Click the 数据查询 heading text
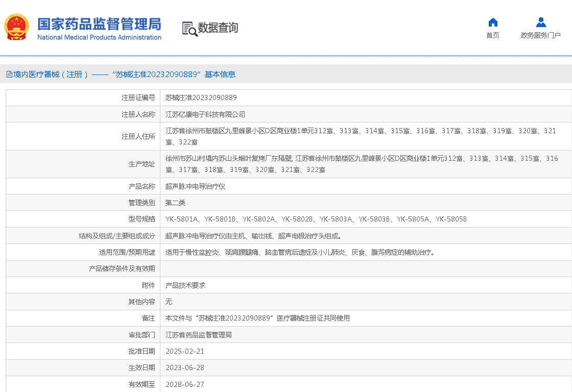572x392 pixels. [x=218, y=28]
